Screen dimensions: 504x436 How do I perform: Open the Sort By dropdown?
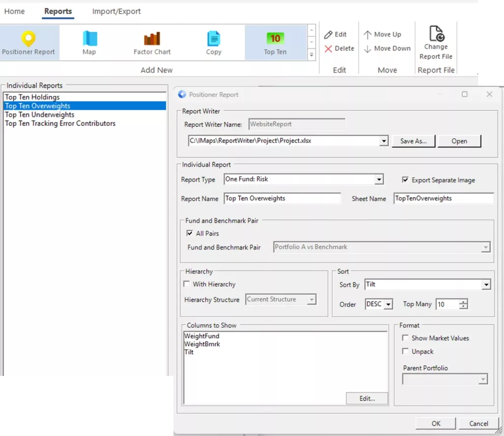click(x=486, y=284)
